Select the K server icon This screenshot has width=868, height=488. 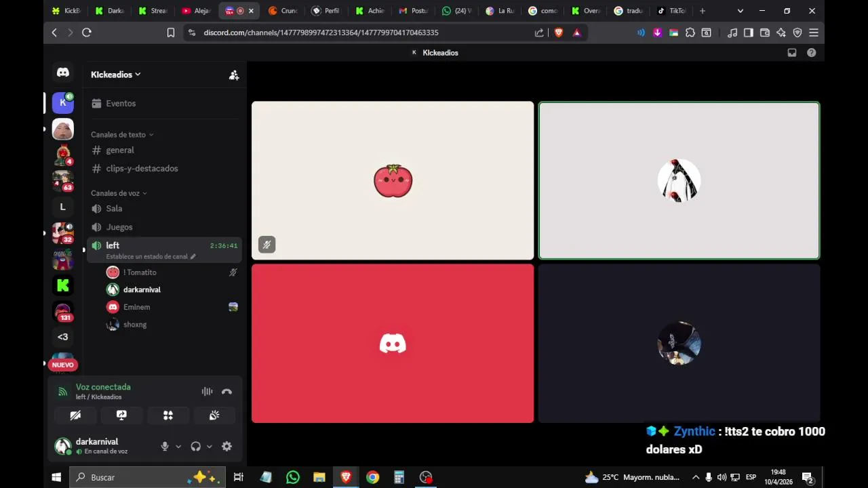[x=63, y=103]
